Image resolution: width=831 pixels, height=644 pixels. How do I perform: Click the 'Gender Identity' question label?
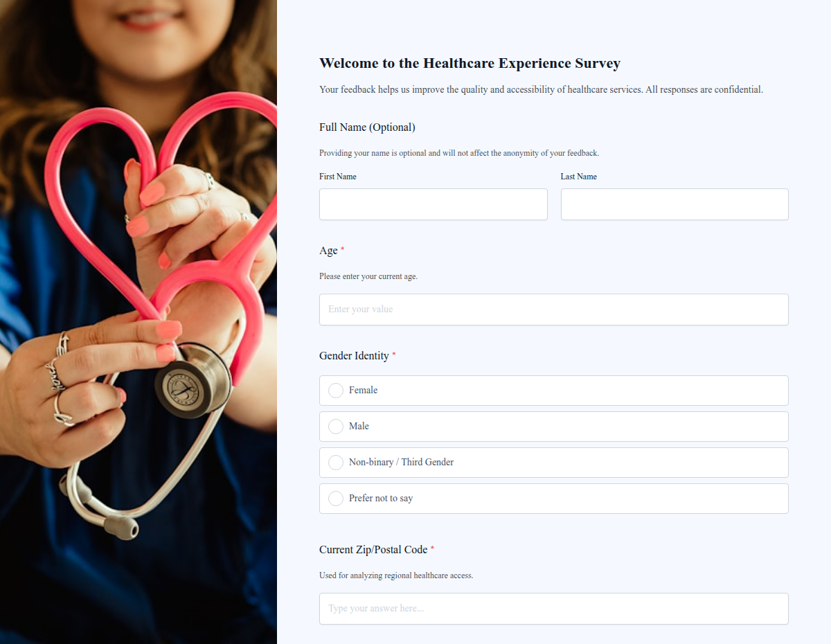pyautogui.click(x=354, y=356)
